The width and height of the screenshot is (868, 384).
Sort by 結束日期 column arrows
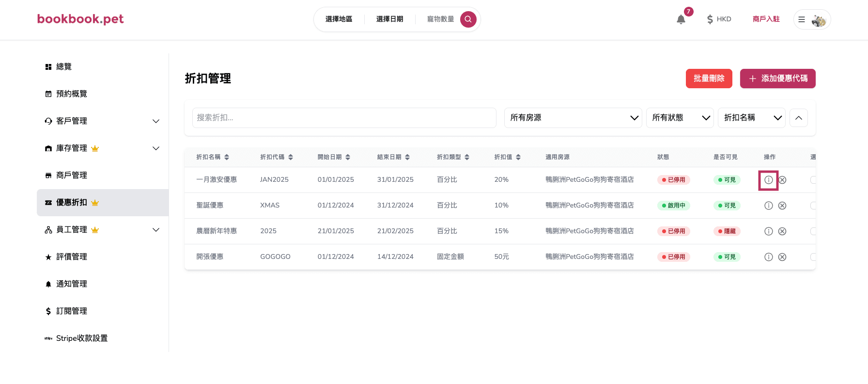[x=407, y=157]
